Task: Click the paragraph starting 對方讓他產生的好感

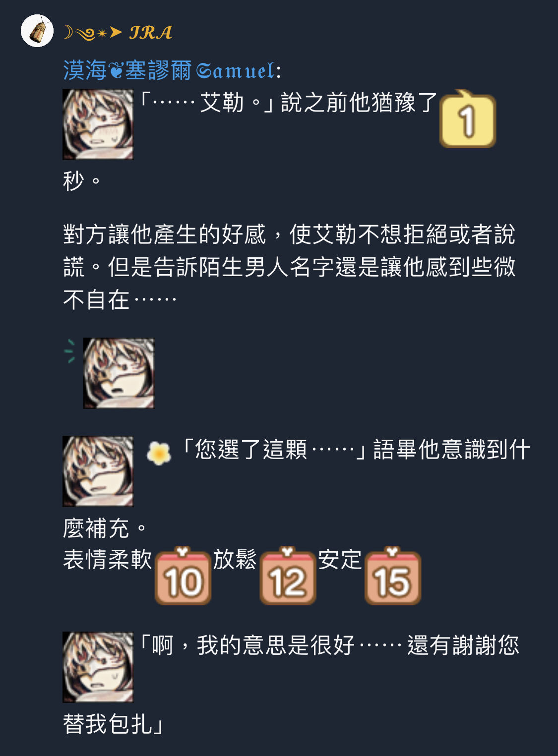Action: pyautogui.click(x=290, y=267)
